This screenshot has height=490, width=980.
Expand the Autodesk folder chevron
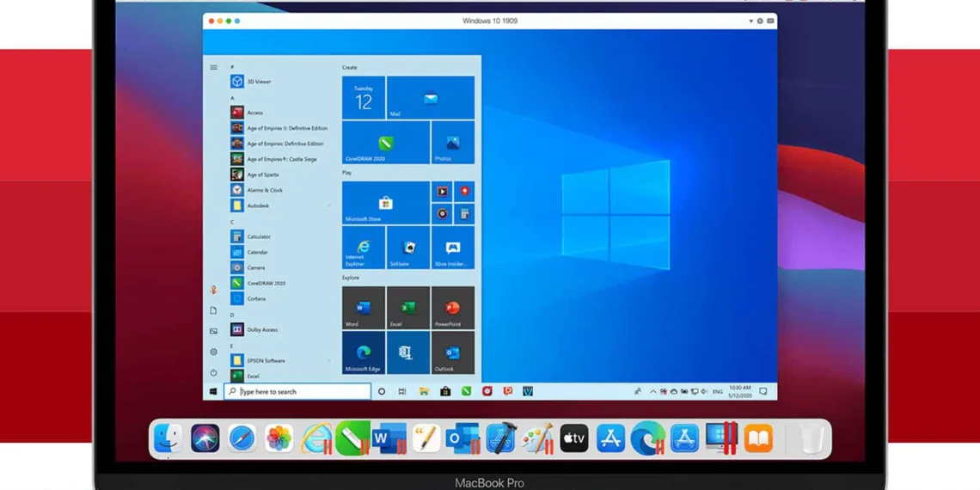point(329,205)
